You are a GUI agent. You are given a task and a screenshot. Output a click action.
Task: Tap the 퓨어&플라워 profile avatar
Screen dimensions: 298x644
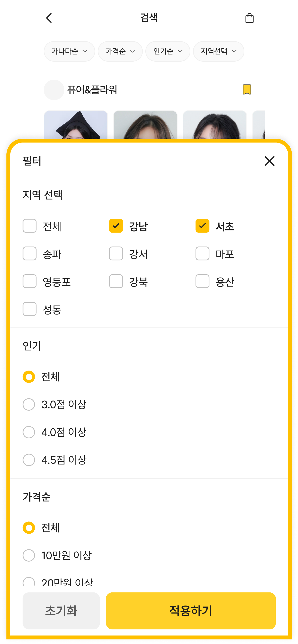(x=54, y=90)
